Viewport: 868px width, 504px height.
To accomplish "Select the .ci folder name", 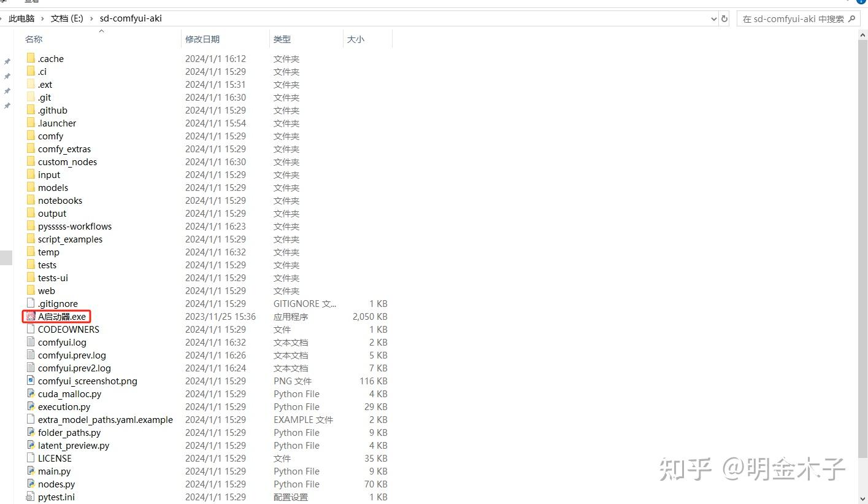I will click(42, 71).
